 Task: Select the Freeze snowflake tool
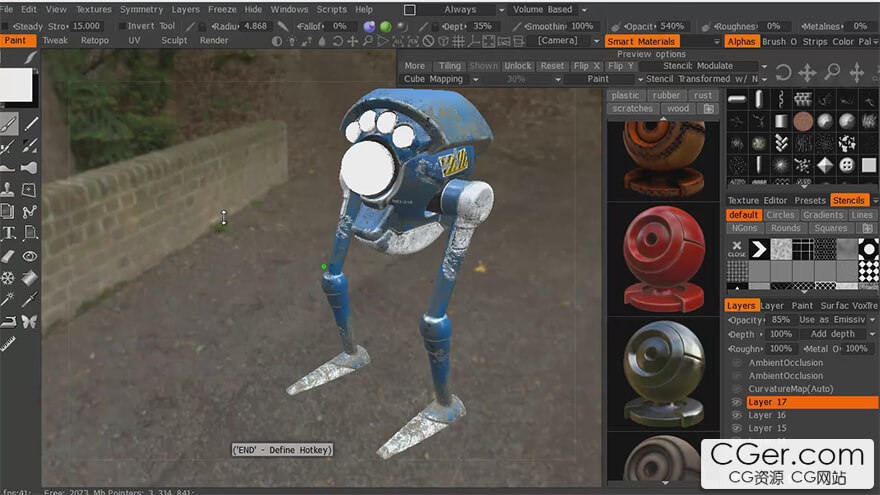pos(8,278)
